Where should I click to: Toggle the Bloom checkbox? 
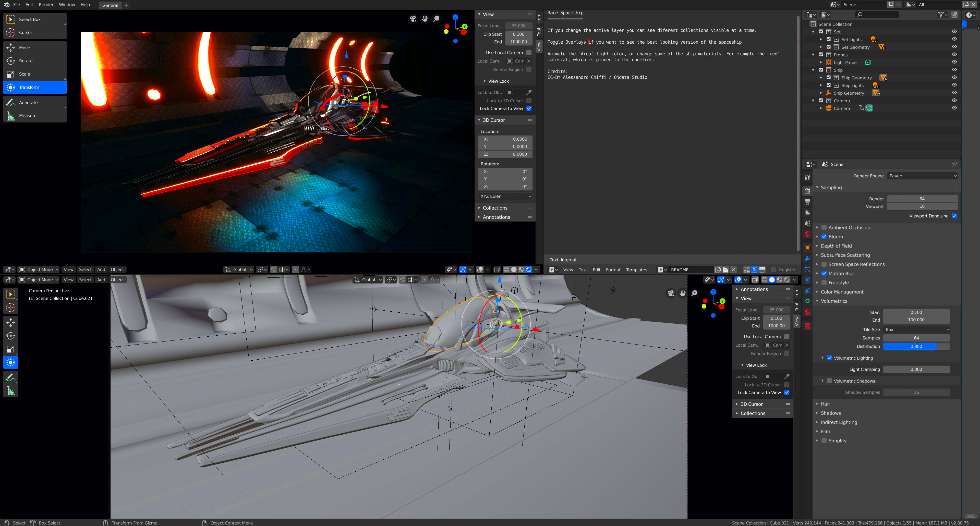824,237
